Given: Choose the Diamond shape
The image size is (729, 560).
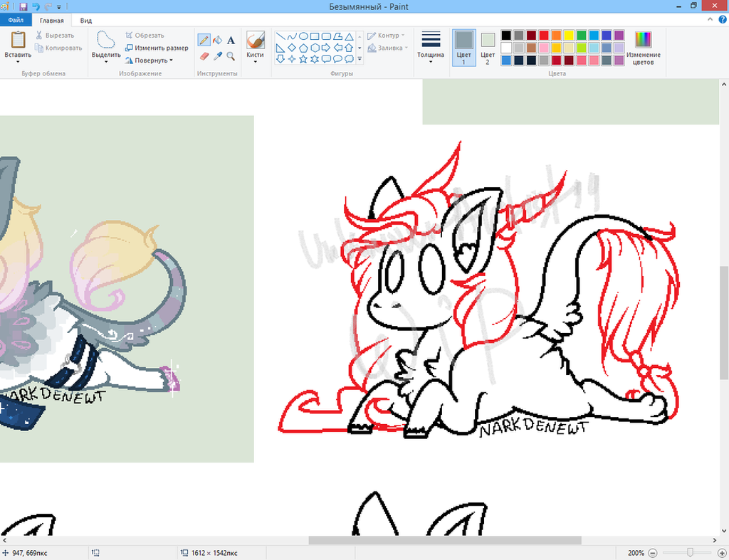Looking at the screenshot, I should pos(291,48).
